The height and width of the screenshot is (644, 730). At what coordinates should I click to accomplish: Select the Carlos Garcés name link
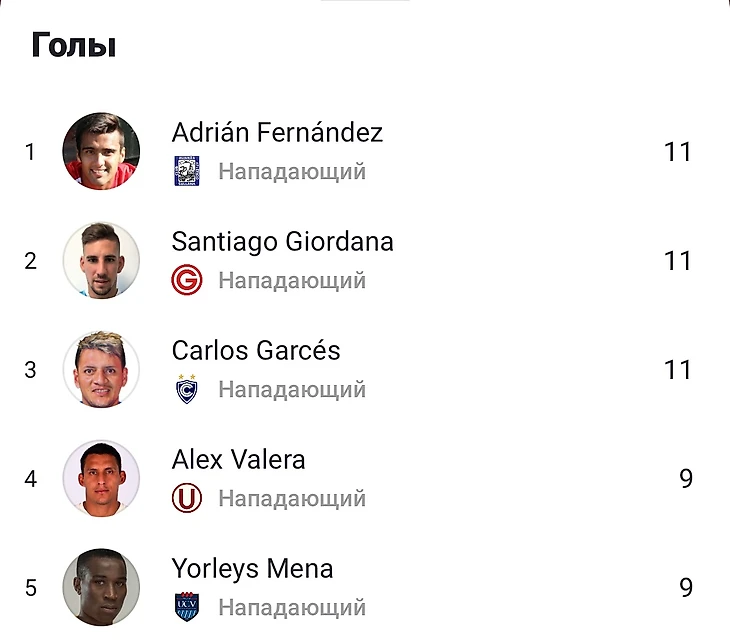tap(256, 351)
